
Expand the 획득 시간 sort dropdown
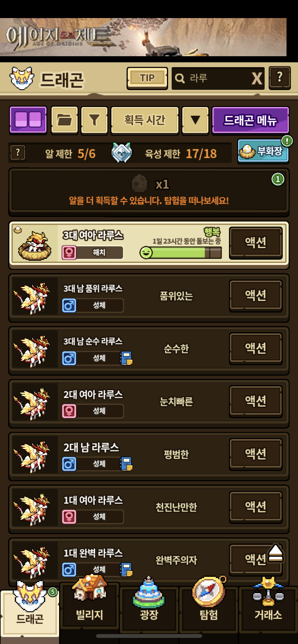(x=145, y=120)
